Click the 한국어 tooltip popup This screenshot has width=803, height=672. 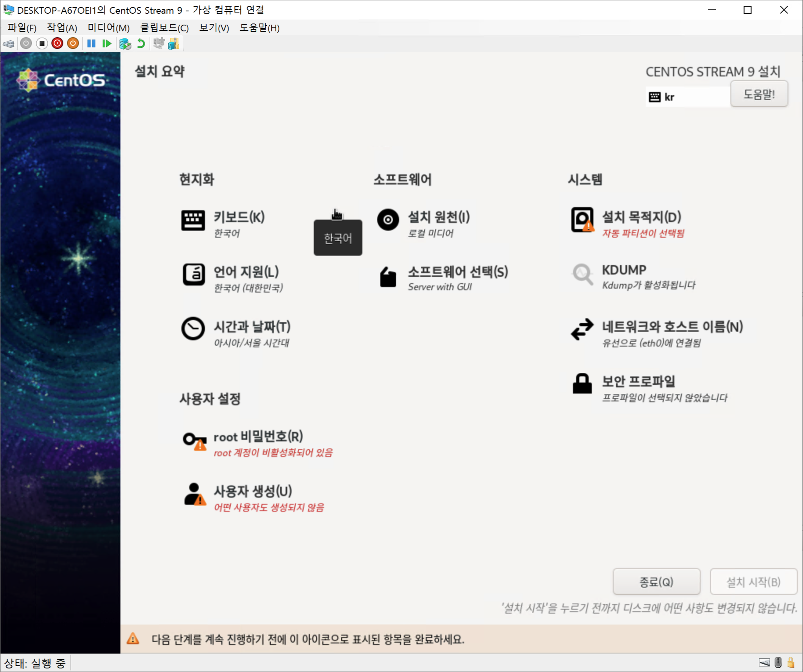click(338, 238)
